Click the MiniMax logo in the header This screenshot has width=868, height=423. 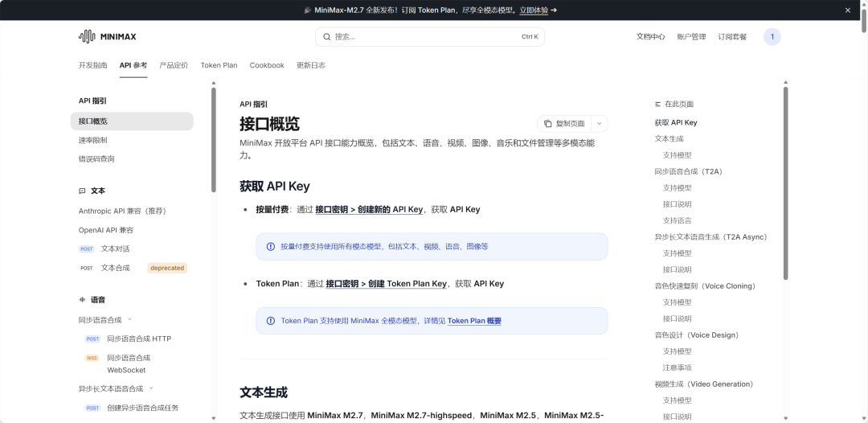107,36
